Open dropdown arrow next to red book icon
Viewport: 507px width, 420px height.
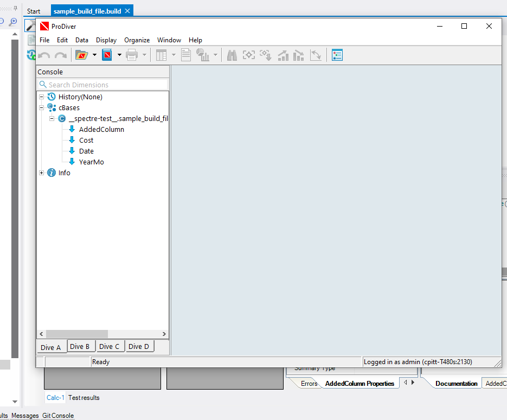point(119,55)
